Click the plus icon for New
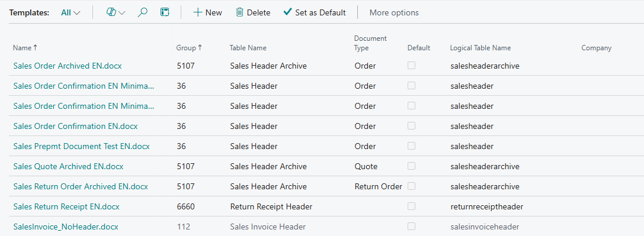Viewport: 644px width, 236px height. pos(198,12)
